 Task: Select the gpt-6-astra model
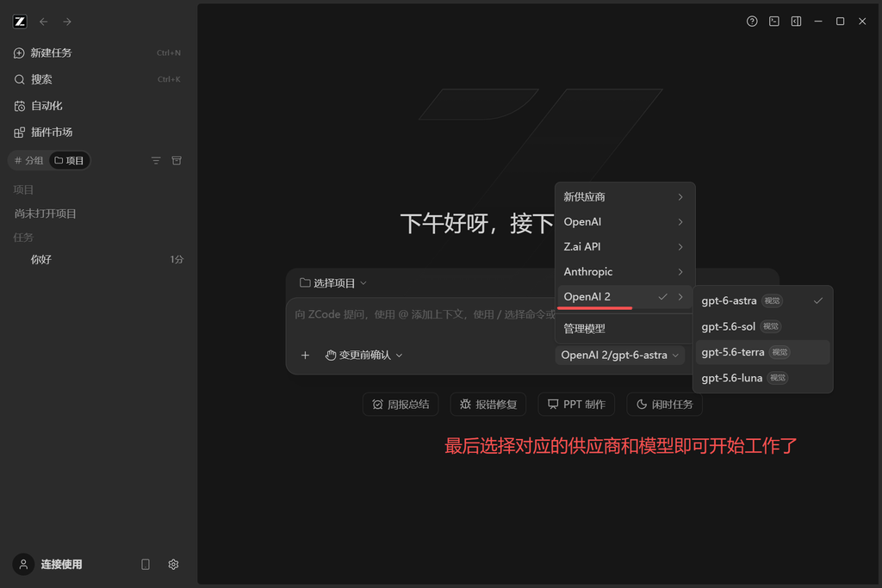[762, 300]
